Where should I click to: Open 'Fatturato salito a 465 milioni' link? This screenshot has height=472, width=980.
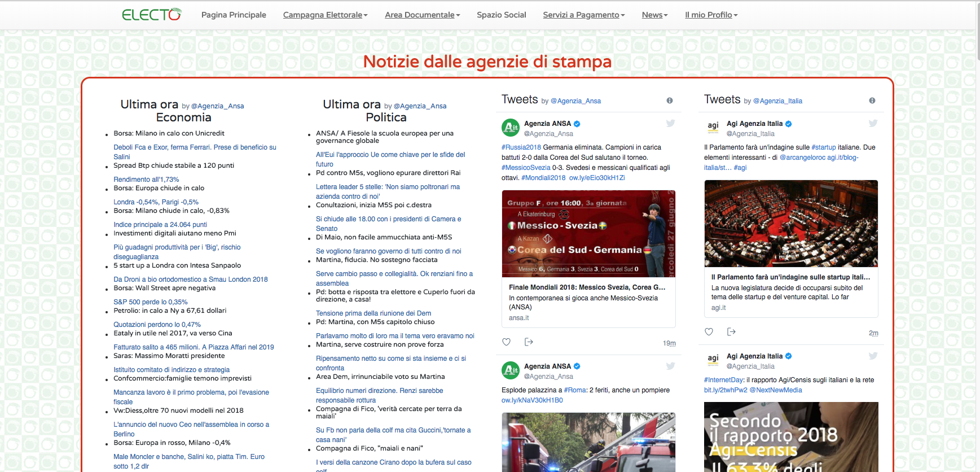pyautogui.click(x=194, y=347)
